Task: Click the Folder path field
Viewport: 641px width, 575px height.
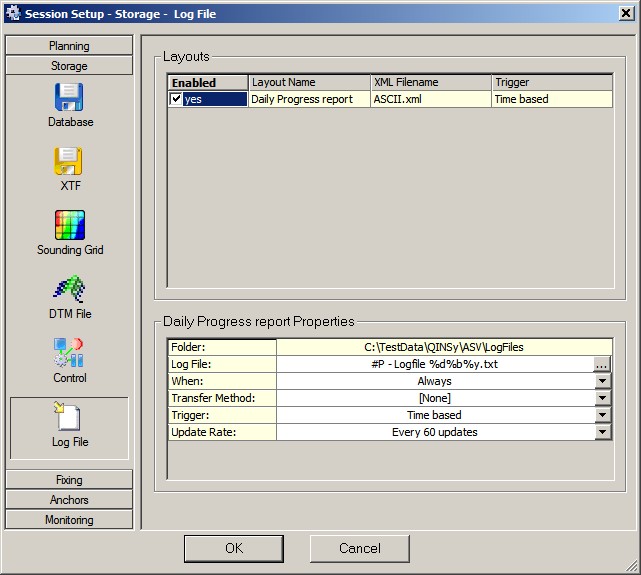Action: coord(443,347)
